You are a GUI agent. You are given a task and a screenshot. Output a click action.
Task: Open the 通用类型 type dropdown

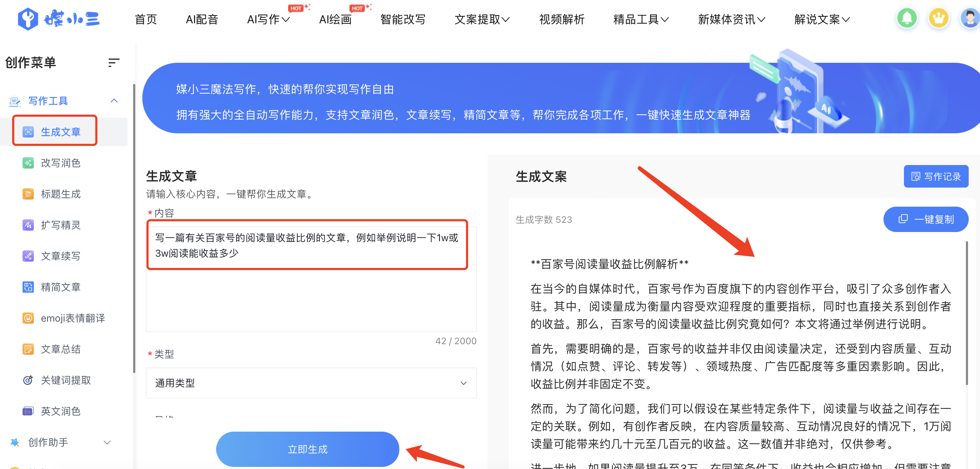tap(311, 383)
